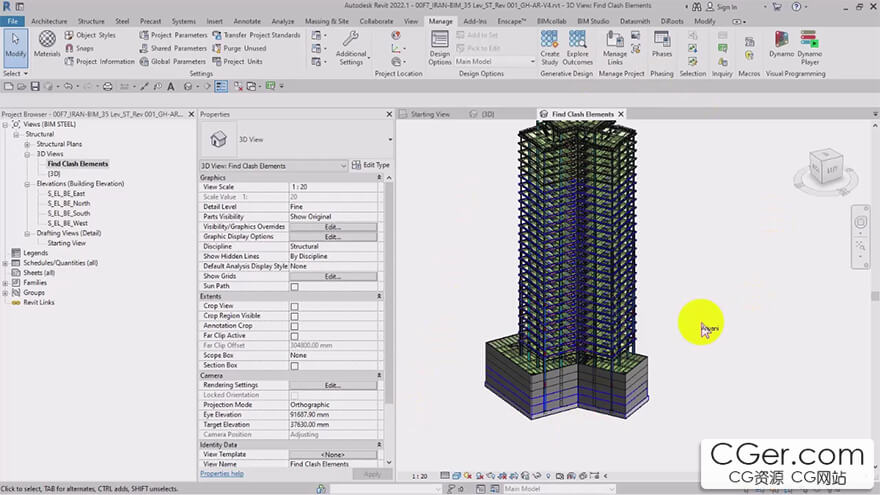Close the Find Clash Elements view tab

pyautogui.click(x=621, y=114)
